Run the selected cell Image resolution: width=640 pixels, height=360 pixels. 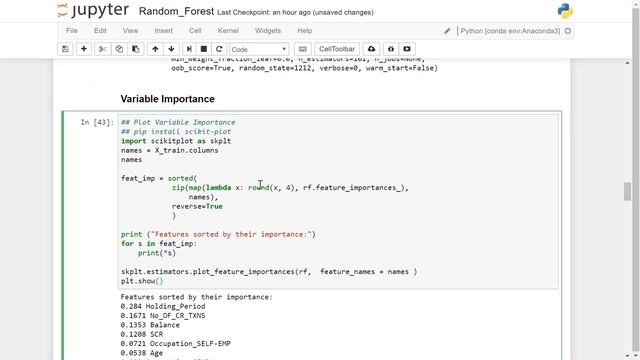click(189, 49)
